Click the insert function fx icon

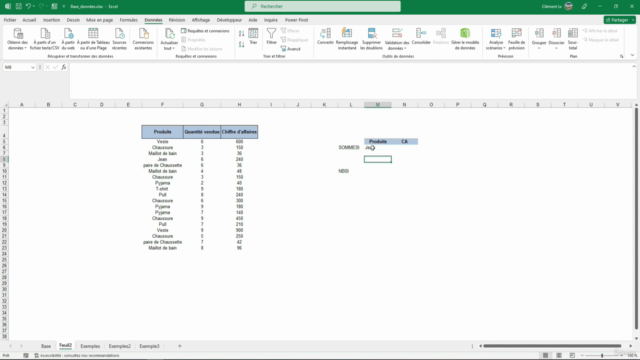[64, 67]
